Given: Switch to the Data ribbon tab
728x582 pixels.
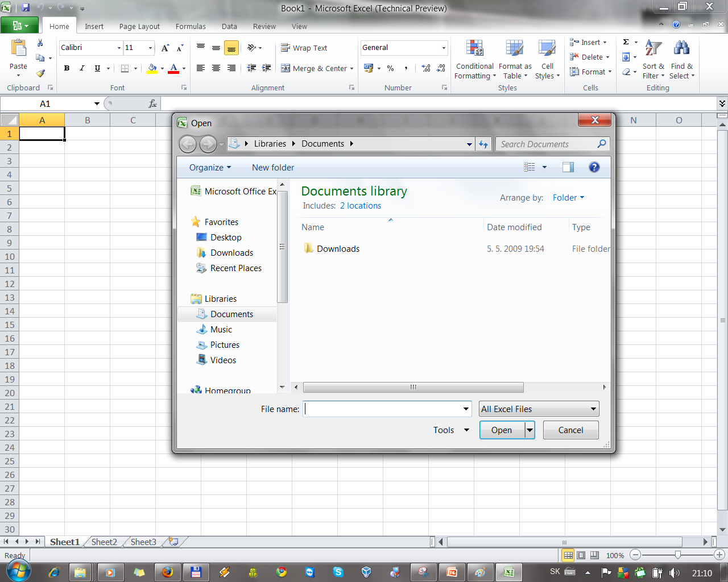Looking at the screenshot, I should pos(229,26).
